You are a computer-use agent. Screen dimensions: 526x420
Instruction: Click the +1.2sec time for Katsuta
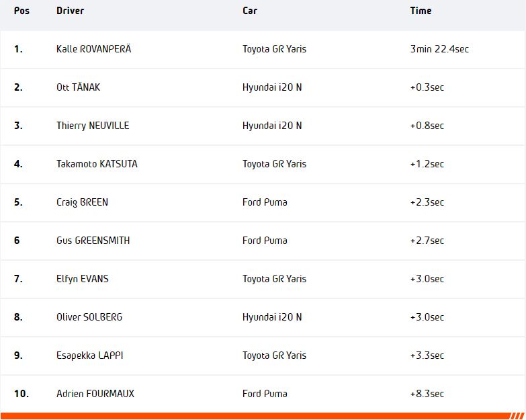coord(427,164)
